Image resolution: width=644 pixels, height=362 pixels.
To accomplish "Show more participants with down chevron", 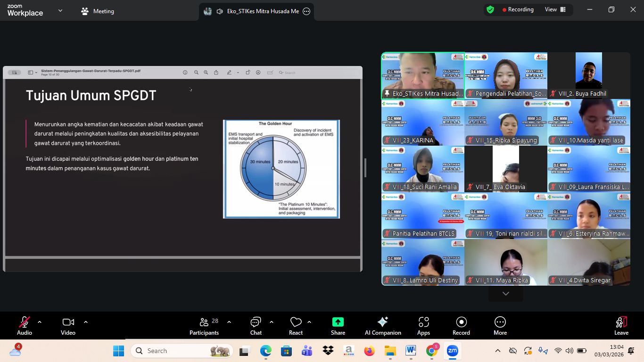I will click(x=505, y=294).
